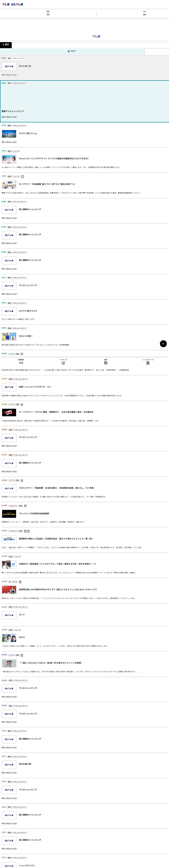Open なないろ日和！ program title
The image size is (169, 868).
[x=26, y=336]
